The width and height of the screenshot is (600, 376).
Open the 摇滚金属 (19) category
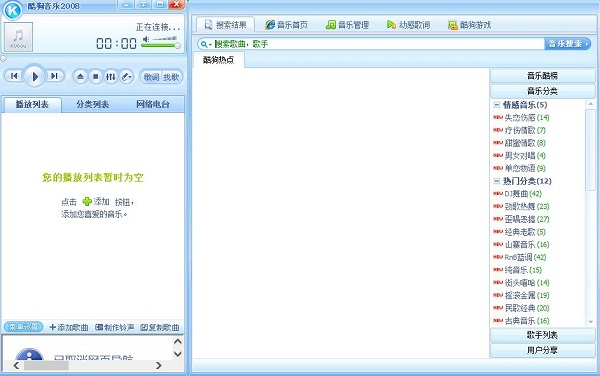click(x=527, y=295)
